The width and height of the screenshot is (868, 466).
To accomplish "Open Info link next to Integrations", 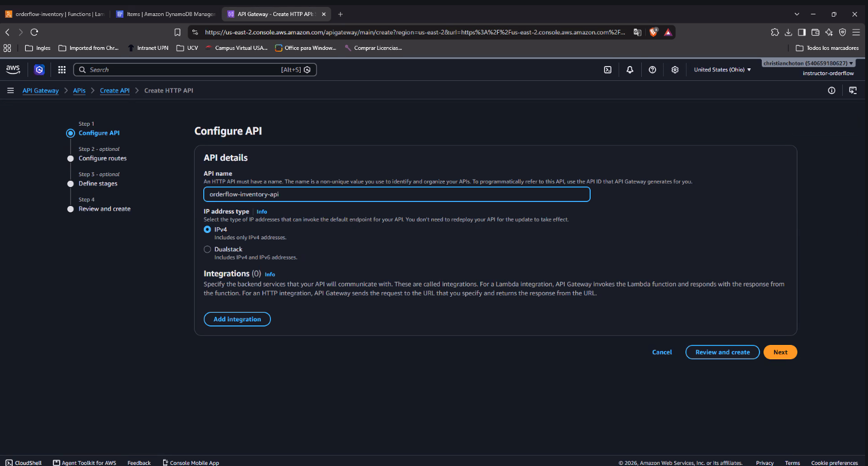I will pos(270,274).
